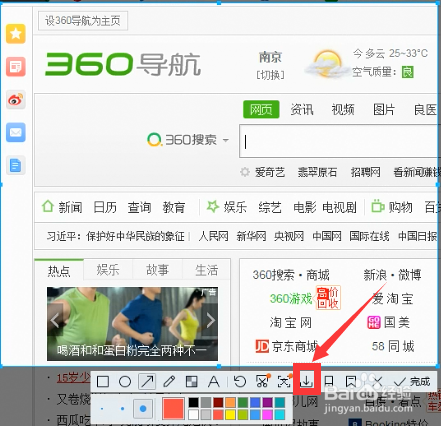Viewport: 441px width, 426px height.
Task: Open the 娱乐 news tab
Action: pos(108,270)
